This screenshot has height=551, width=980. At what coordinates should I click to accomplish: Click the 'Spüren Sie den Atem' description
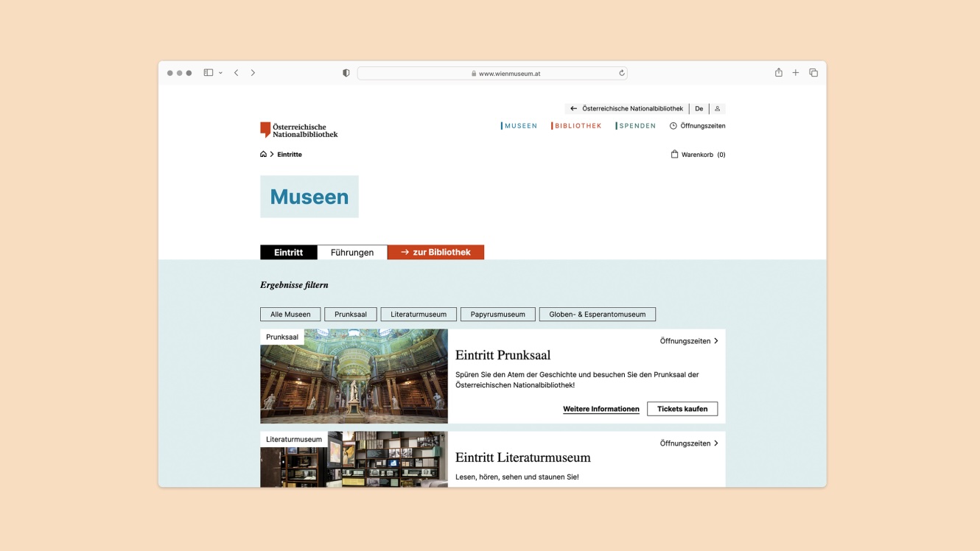coord(577,380)
